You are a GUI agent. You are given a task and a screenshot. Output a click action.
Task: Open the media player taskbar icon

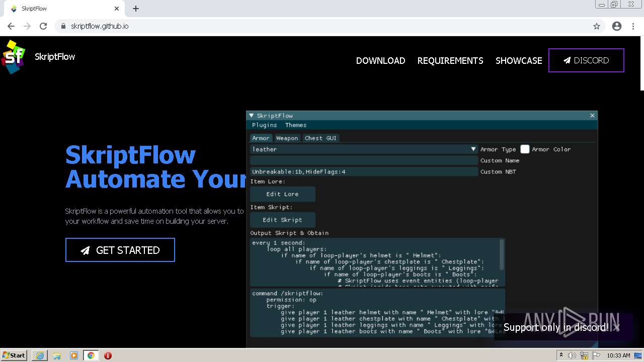coord(74,355)
